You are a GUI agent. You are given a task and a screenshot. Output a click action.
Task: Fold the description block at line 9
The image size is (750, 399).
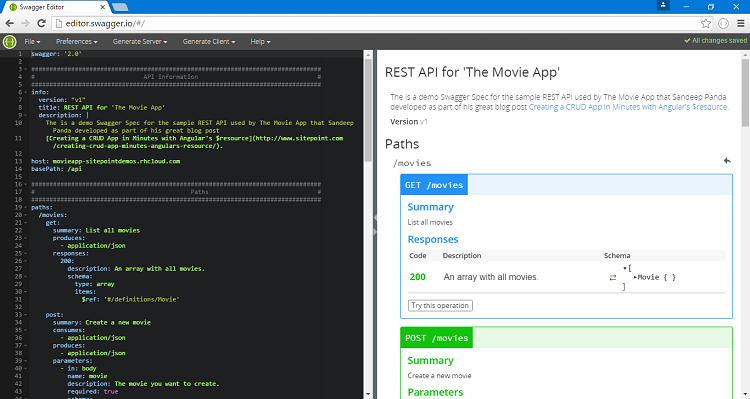coord(25,115)
